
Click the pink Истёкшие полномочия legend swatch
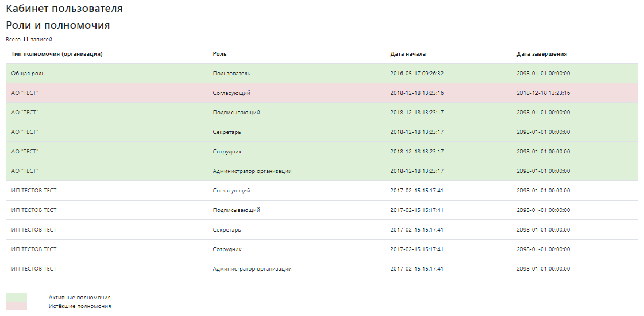pos(16,306)
